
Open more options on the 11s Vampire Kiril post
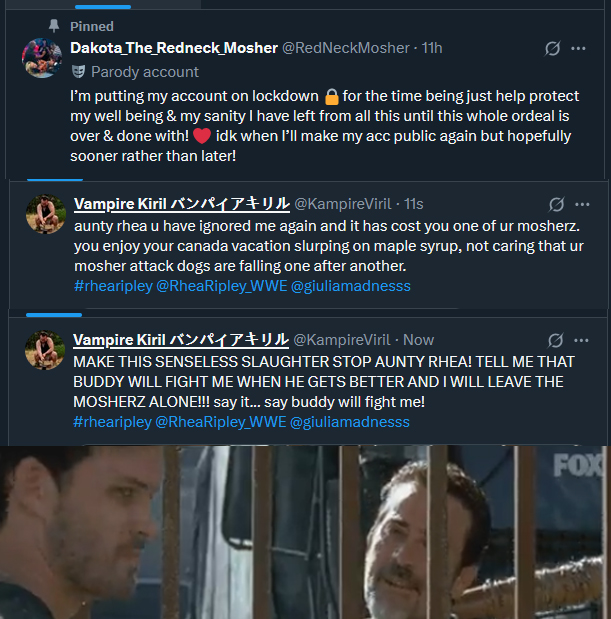click(x=582, y=204)
